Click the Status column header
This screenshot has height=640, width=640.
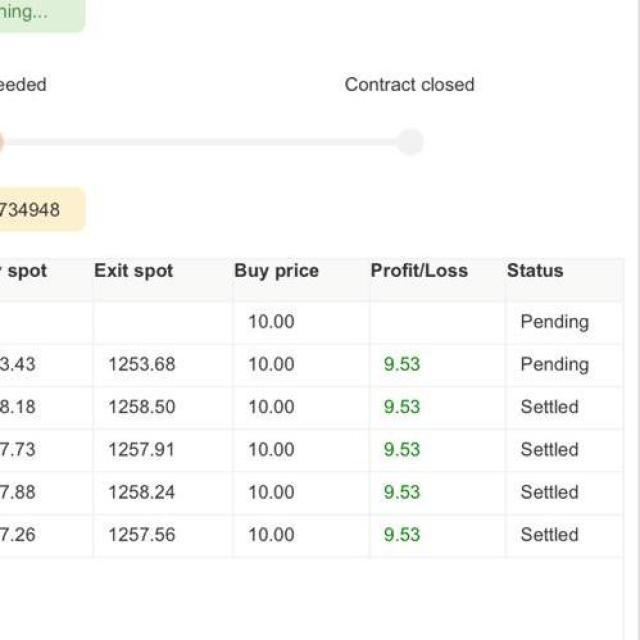tap(535, 271)
